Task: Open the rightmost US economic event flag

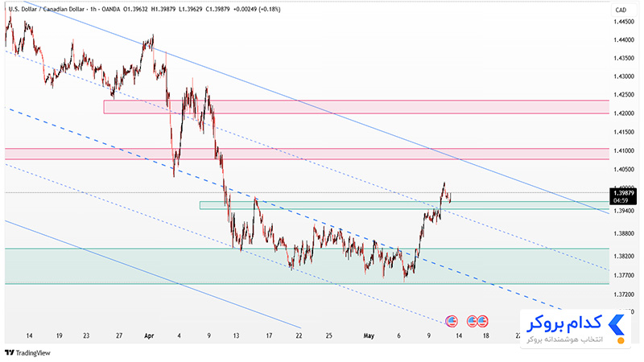Action: click(482, 321)
